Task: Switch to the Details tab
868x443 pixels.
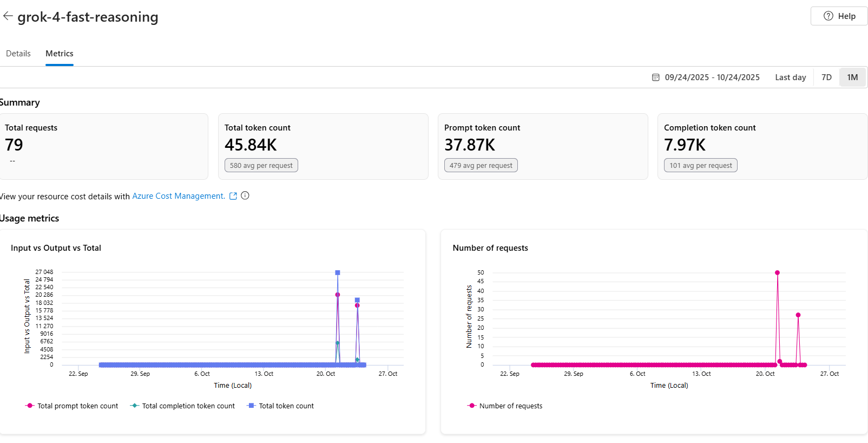Action: click(18, 54)
